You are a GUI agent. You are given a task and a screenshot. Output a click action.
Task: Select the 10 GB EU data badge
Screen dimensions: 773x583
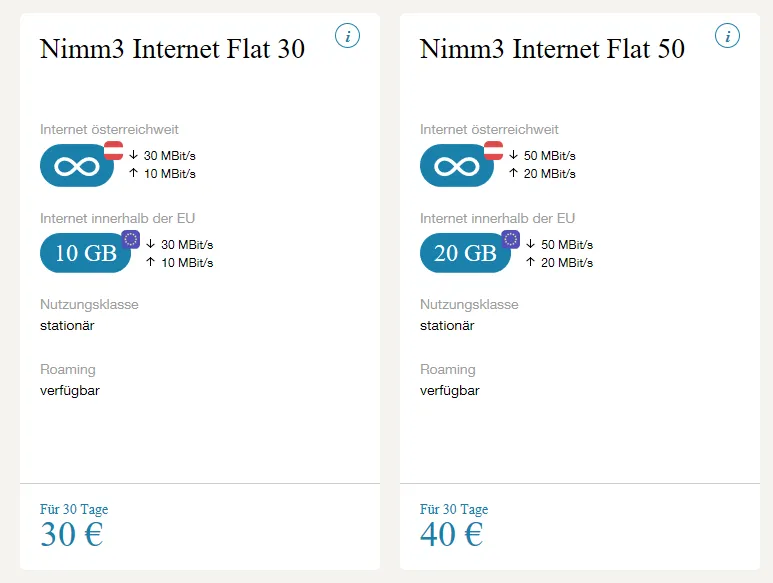85,253
